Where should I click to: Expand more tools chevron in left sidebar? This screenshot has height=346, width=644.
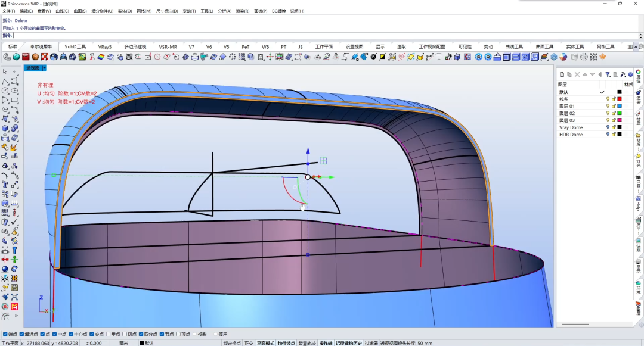[17, 316]
